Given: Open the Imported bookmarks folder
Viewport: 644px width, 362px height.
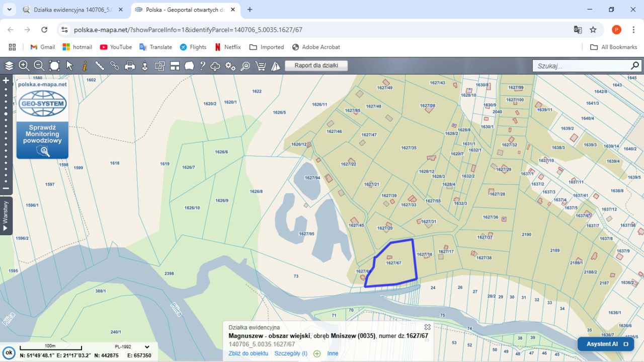Looking at the screenshot, I should 266,47.
